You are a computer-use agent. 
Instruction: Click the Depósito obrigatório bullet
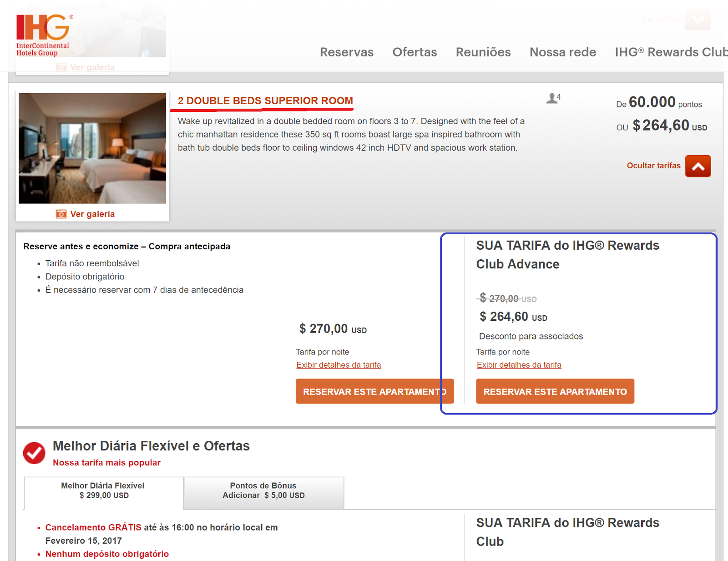(x=85, y=277)
